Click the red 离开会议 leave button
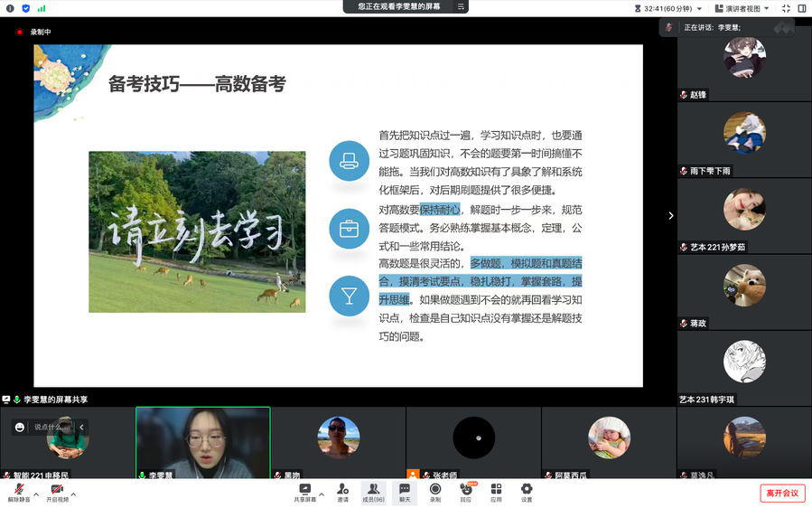The width and height of the screenshot is (812, 508). tap(781, 493)
